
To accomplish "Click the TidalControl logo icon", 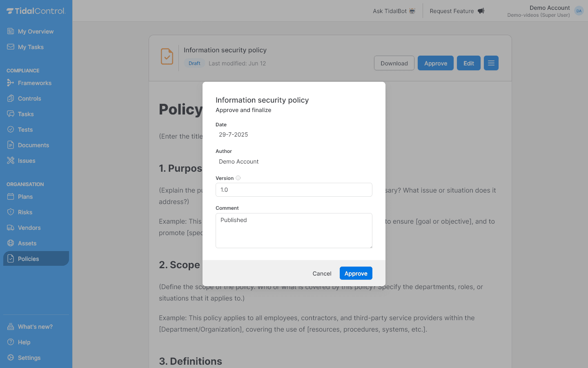I will [x=10, y=11].
